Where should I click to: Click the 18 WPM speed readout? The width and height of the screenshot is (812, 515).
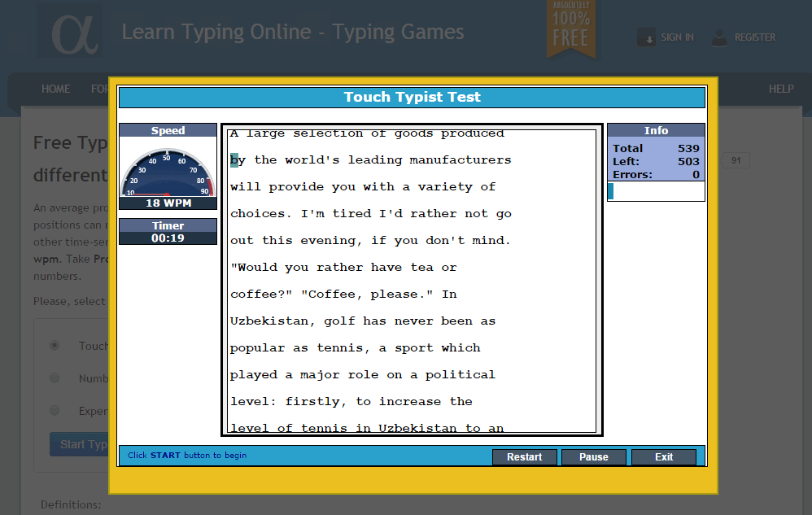pos(168,203)
